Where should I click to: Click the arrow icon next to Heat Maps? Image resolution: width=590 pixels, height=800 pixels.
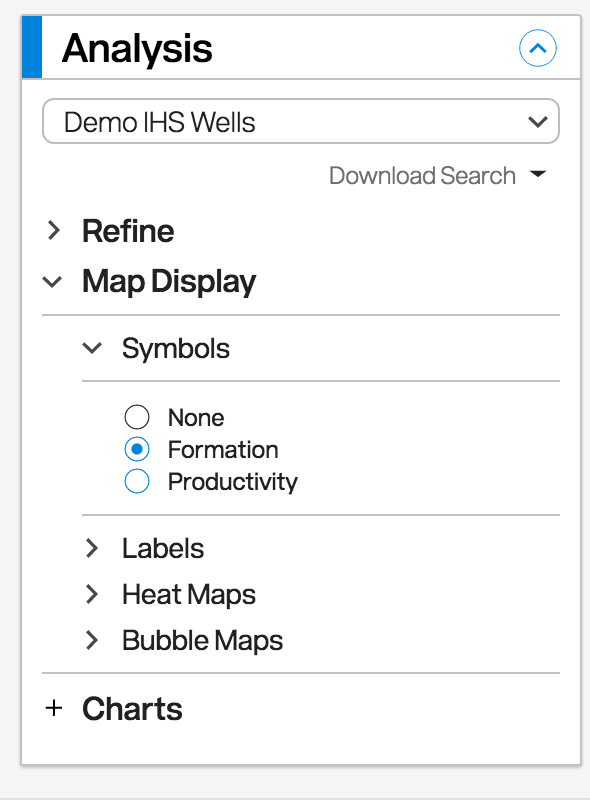tap(92, 594)
